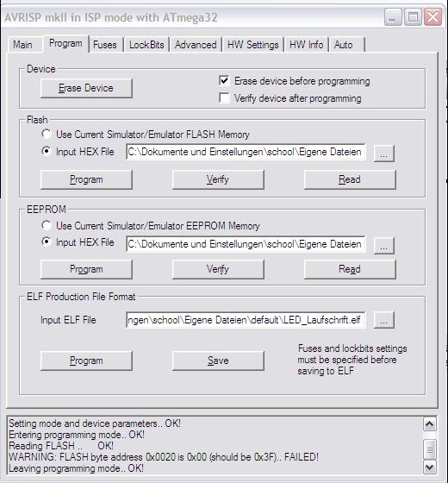The width and height of the screenshot is (448, 483).
Task: Switch to the Auto tab
Action: [x=346, y=45]
